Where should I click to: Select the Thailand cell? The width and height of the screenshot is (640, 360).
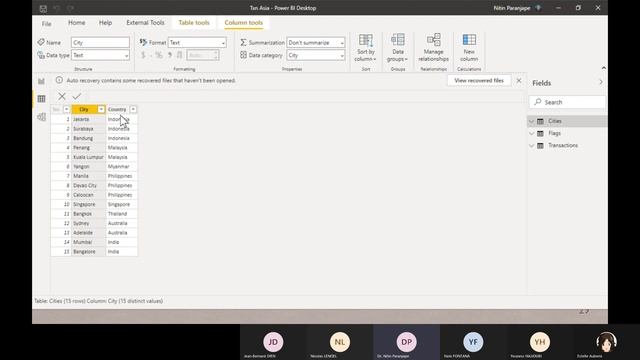tap(122, 214)
